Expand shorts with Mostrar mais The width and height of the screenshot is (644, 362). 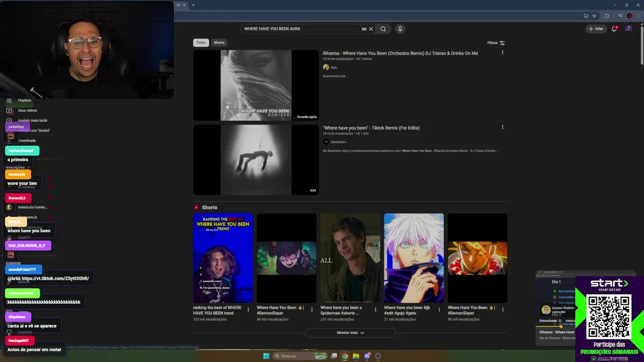click(350, 332)
